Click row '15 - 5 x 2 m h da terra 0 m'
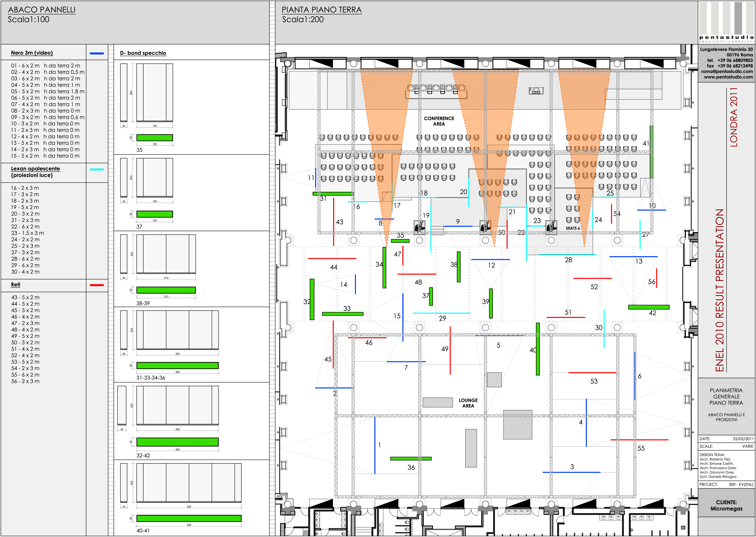The width and height of the screenshot is (756, 537). click(45, 156)
